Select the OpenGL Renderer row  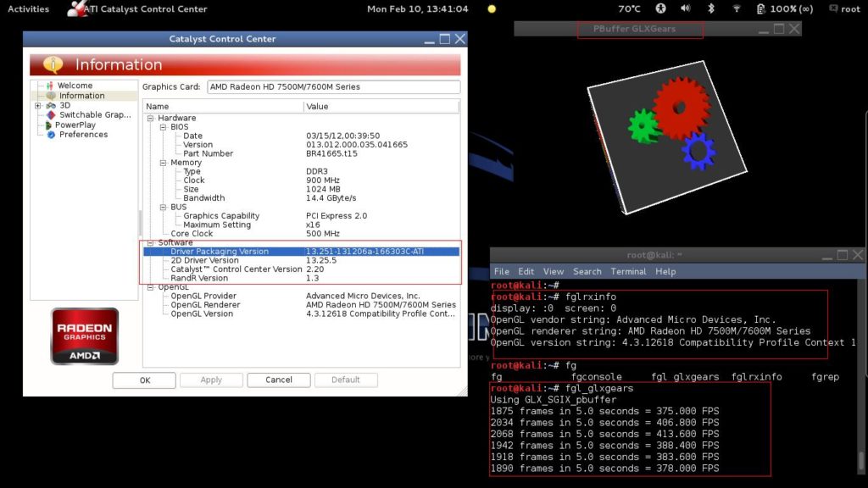[x=301, y=305]
